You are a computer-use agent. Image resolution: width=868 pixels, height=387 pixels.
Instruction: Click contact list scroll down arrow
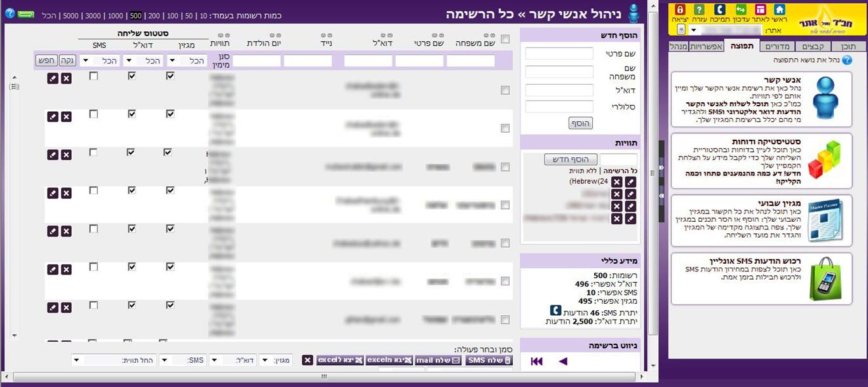15,334
